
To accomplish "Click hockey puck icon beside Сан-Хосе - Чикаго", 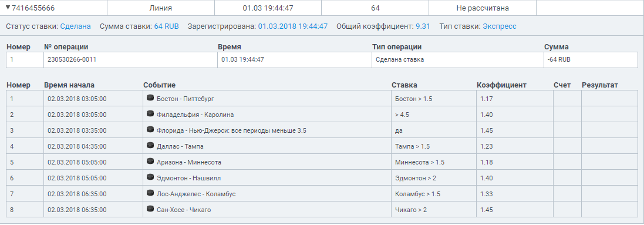I will (150, 209).
